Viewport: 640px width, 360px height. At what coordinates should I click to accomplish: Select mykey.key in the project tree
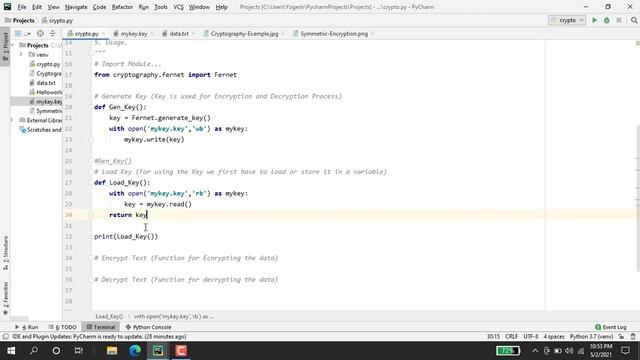pyautogui.click(x=45, y=102)
